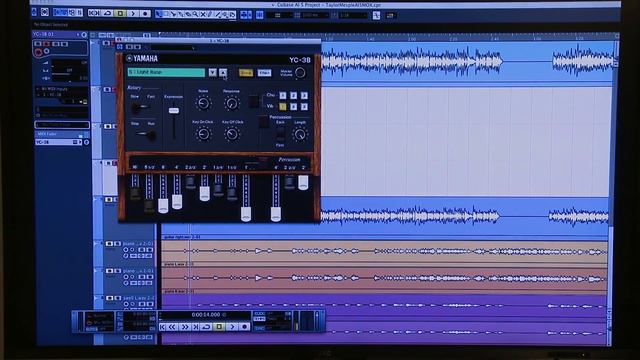
Task: Select the Range Selection tool
Action: point(166,14)
